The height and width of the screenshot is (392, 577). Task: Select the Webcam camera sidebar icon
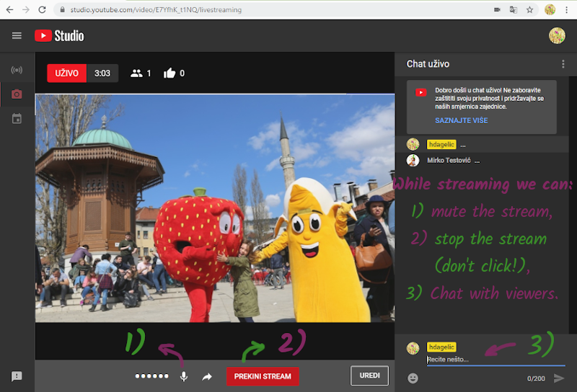click(17, 94)
